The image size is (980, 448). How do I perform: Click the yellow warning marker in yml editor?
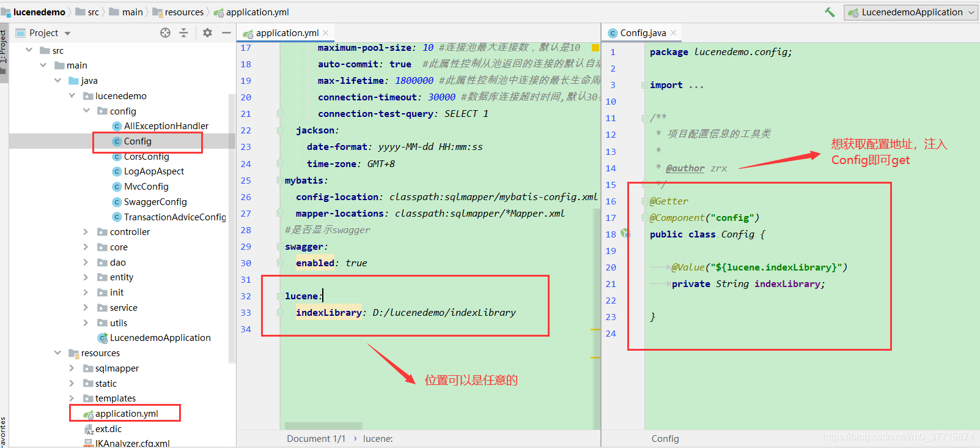click(x=595, y=48)
